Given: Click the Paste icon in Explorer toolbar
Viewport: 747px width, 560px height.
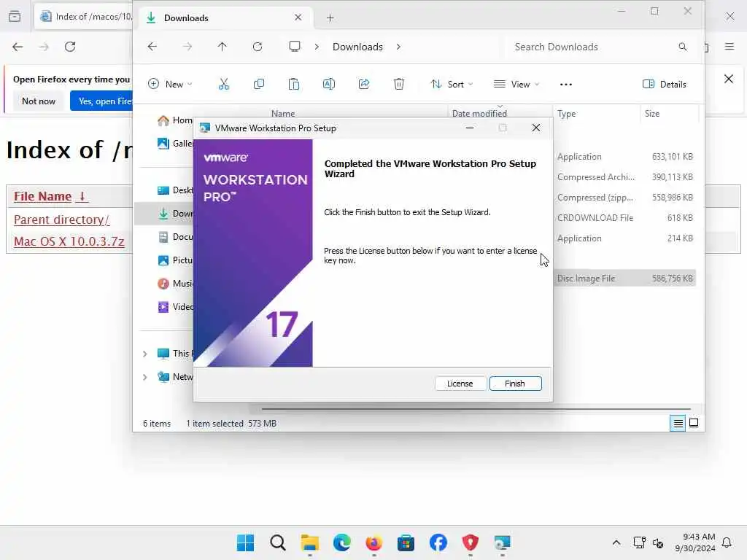Looking at the screenshot, I should click(294, 85).
